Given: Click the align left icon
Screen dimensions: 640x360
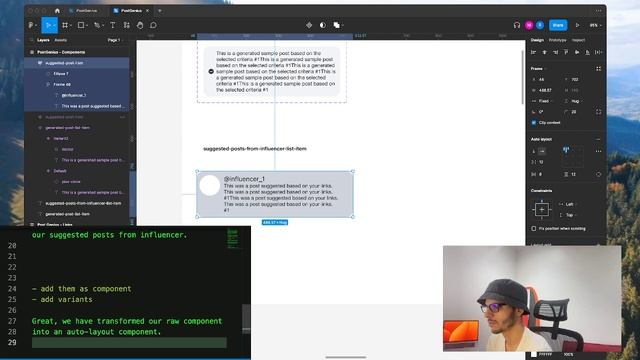Looking at the screenshot, I should coord(533,52).
